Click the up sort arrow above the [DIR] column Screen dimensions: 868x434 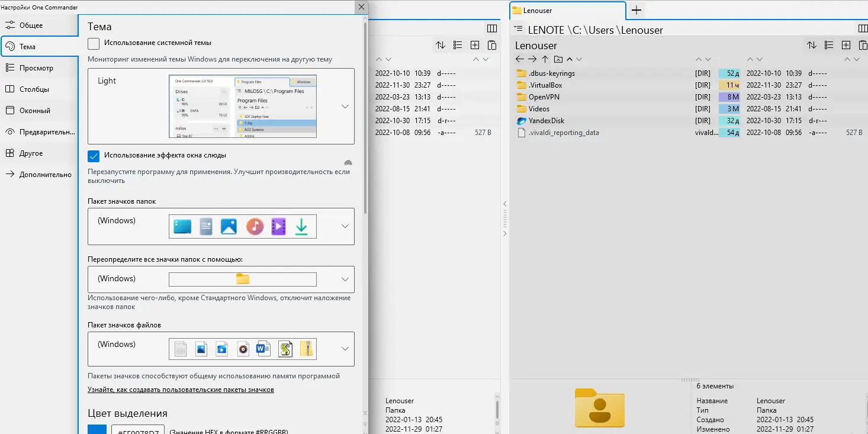point(699,59)
